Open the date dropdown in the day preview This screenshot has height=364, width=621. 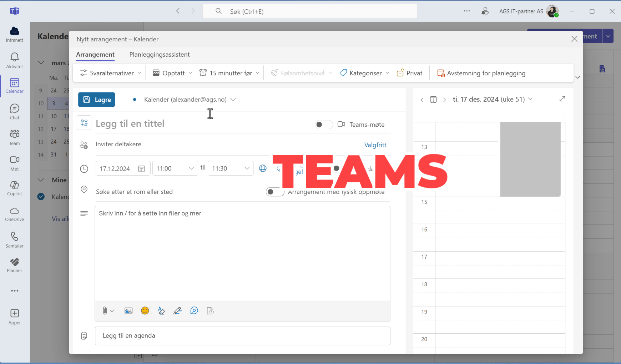click(493, 99)
